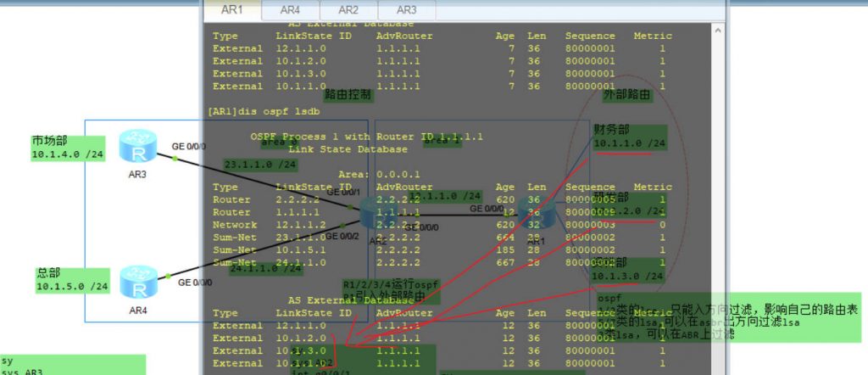The width and height of the screenshot is (868, 375).
Task: Click the GE 0/0/0 label beside AR3
Action: click(189, 146)
